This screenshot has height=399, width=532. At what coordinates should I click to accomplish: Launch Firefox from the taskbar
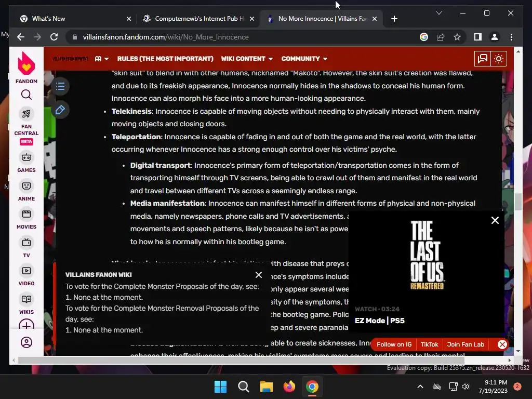pos(289,387)
